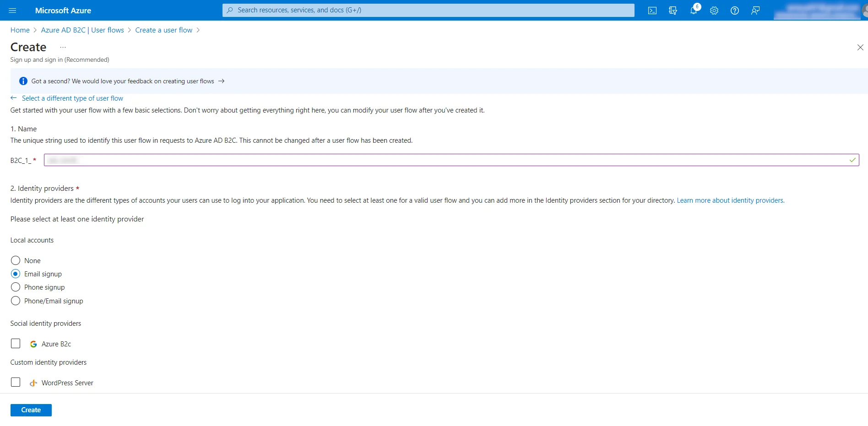The width and height of the screenshot is (868, 426).
Task: Check the WordPress Server identity provider
Action: click(16, 383)
